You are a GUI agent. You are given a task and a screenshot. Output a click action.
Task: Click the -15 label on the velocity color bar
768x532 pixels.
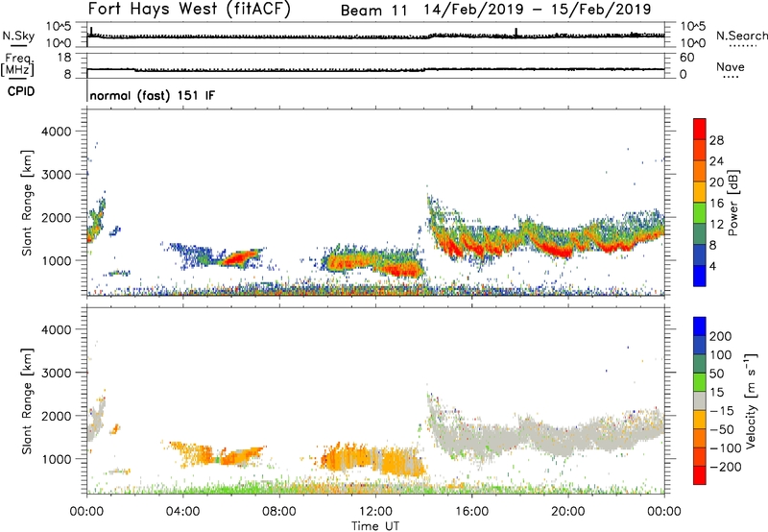click(722, 411)
